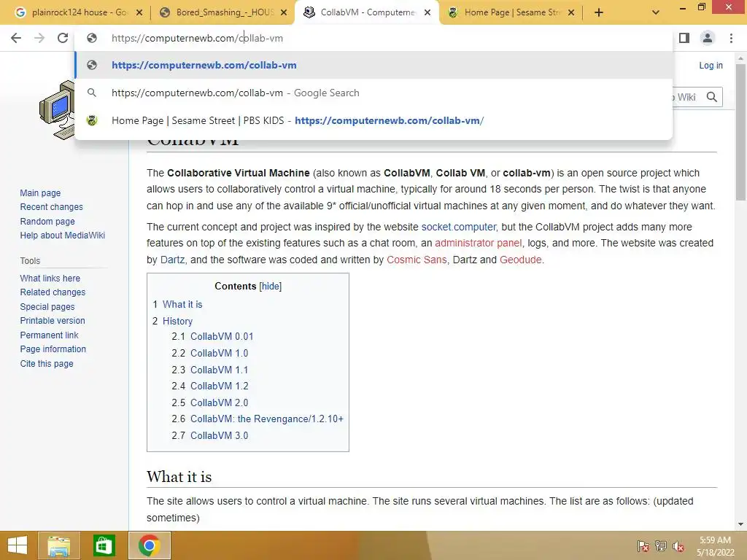
Task: Click the Chrome taskbar icon
Action: tap(149, 545)
